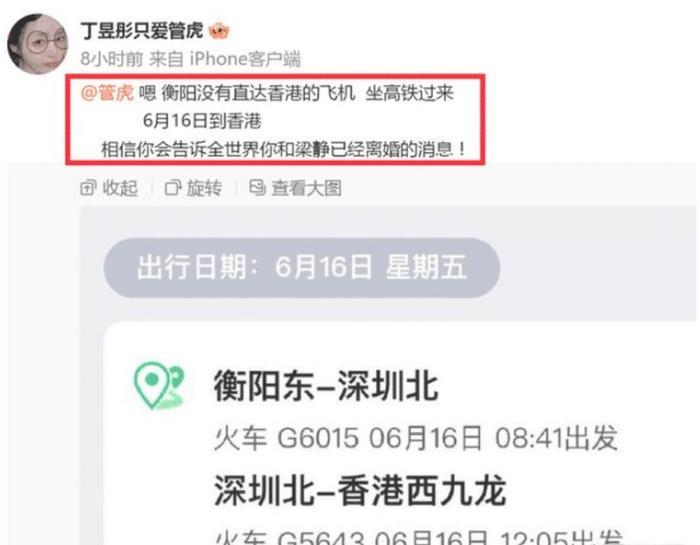The image size is (700, 545).
Task: Click the 查看大图 enlarge icon
Action: [x=257, y=187]
